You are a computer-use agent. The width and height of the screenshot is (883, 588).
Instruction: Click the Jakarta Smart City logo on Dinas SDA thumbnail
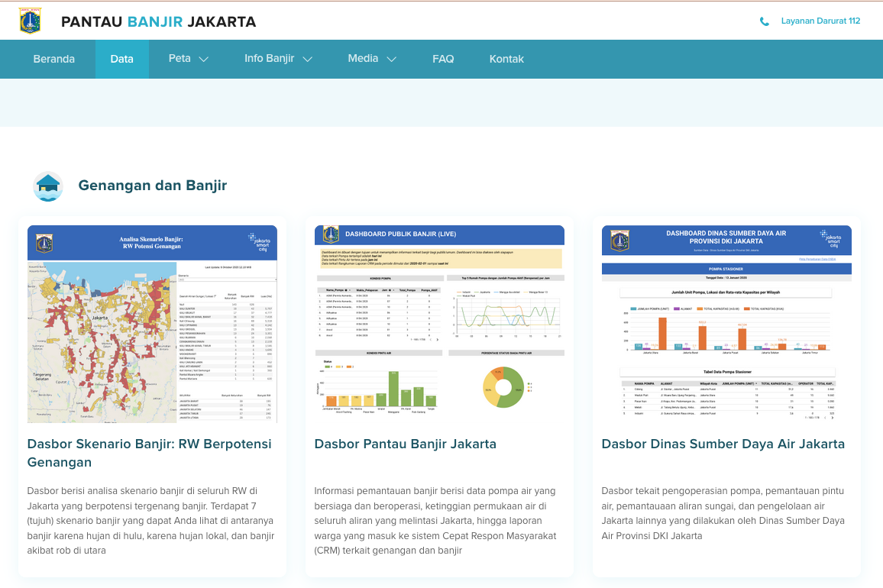point(831,239)
